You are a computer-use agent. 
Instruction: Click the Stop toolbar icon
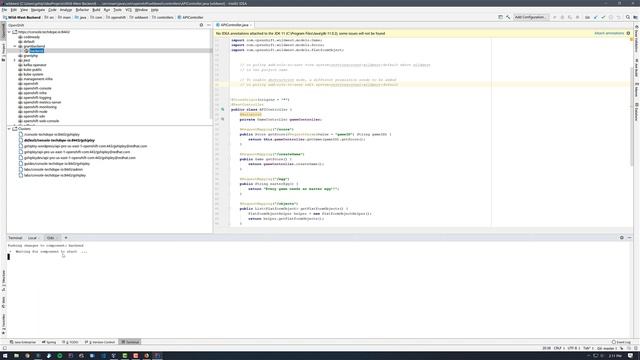coord(577,17)
